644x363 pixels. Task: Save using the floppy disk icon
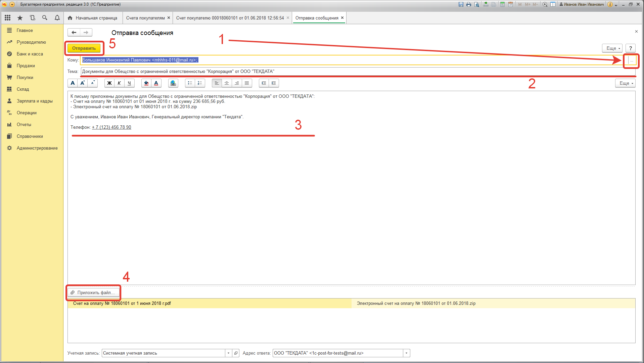tap(461, 4)
